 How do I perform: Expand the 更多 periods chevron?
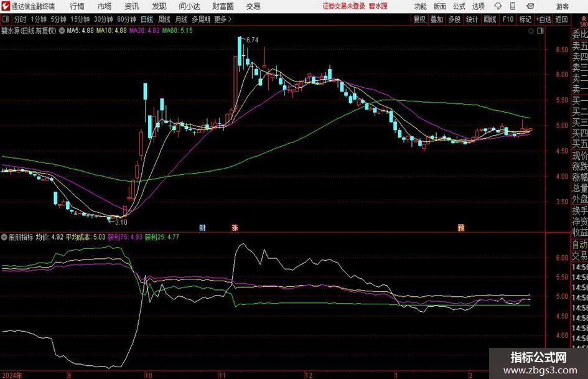[x=223, y=19]
